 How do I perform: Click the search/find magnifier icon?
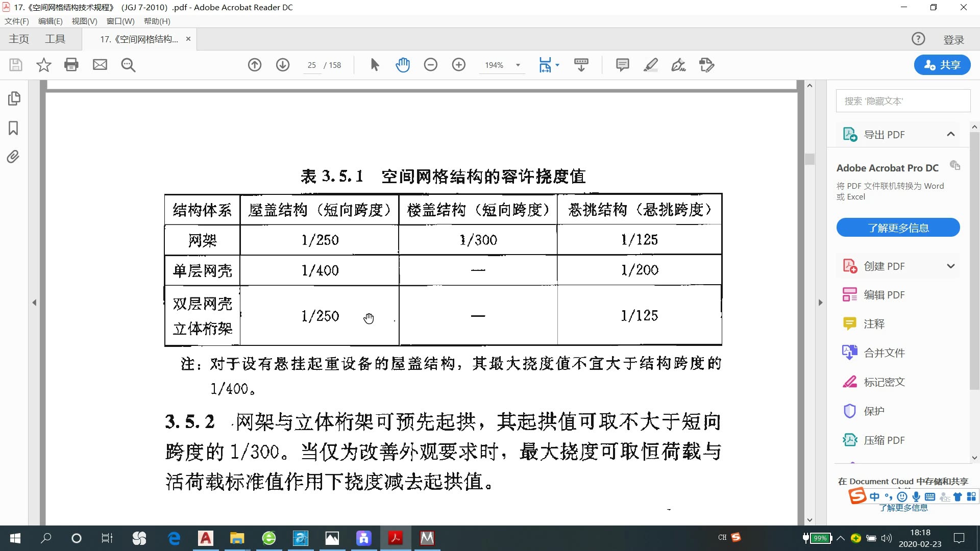[128, 65]
